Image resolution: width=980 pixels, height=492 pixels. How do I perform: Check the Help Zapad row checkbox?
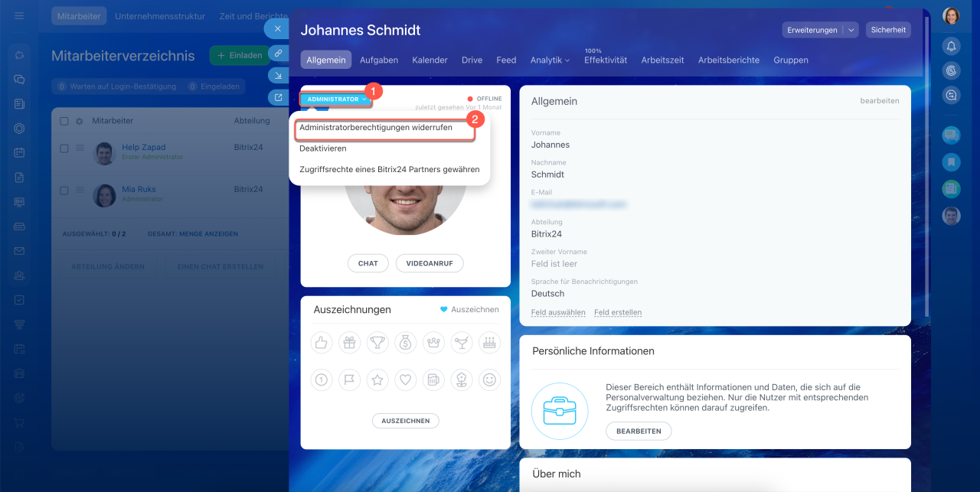click(64, 148)
